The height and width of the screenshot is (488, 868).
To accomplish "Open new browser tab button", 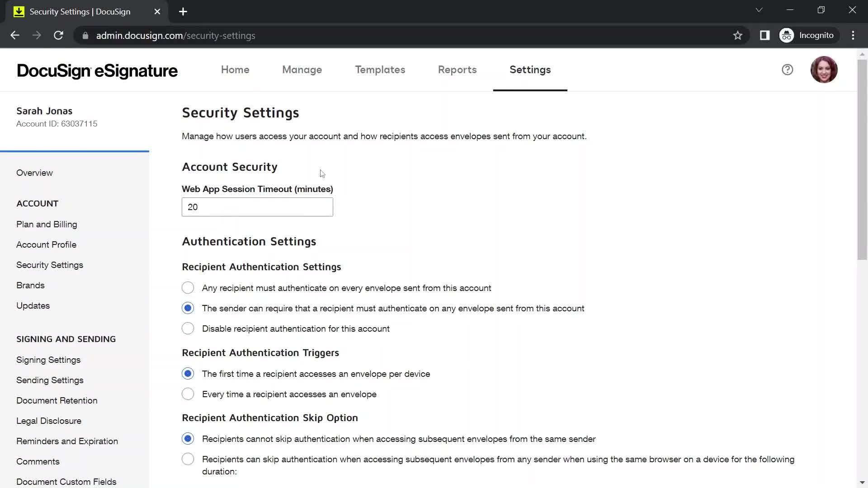I will [183, 11].
